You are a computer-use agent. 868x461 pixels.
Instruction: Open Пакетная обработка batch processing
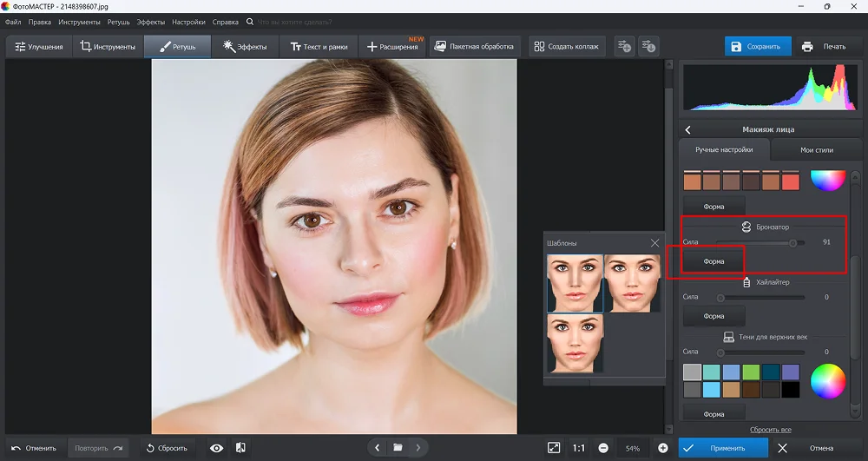click(475, 47)
